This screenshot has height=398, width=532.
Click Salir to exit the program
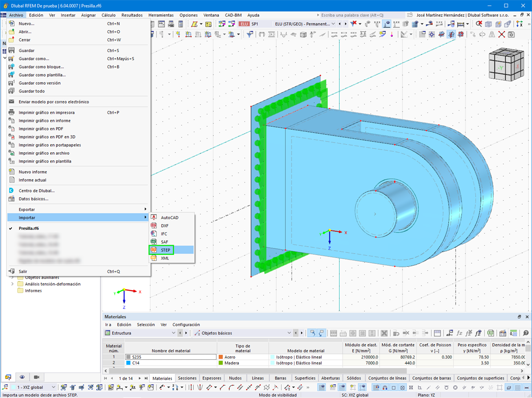78,271
